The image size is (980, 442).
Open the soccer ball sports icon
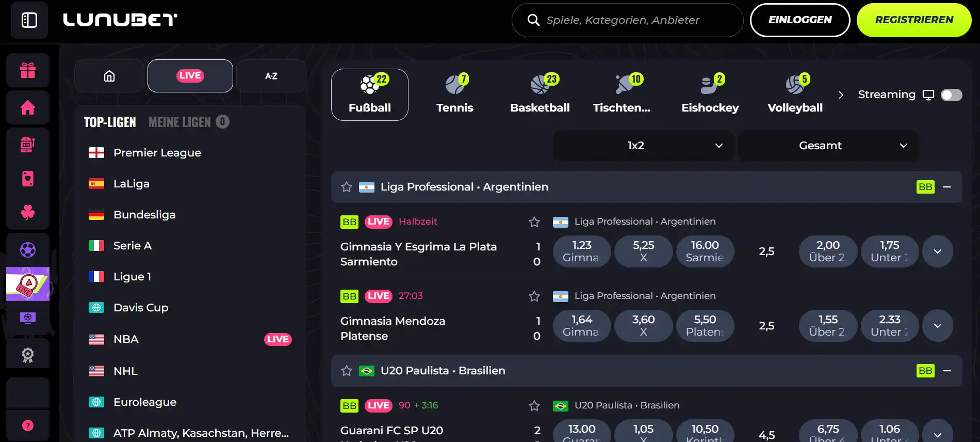[28, 250]
